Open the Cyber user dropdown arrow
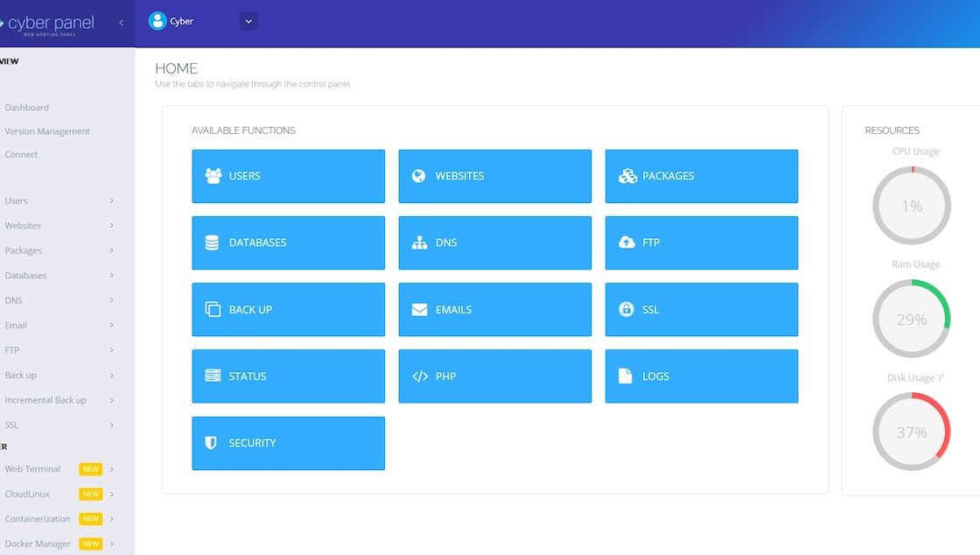 point(248,21)
